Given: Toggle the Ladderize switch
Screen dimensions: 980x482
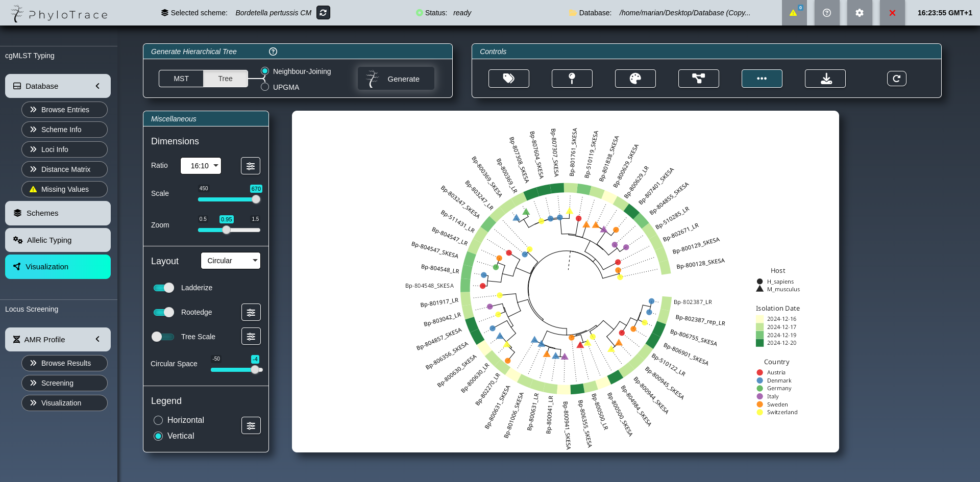Looking at the screenshot, I should coord(164,288).
